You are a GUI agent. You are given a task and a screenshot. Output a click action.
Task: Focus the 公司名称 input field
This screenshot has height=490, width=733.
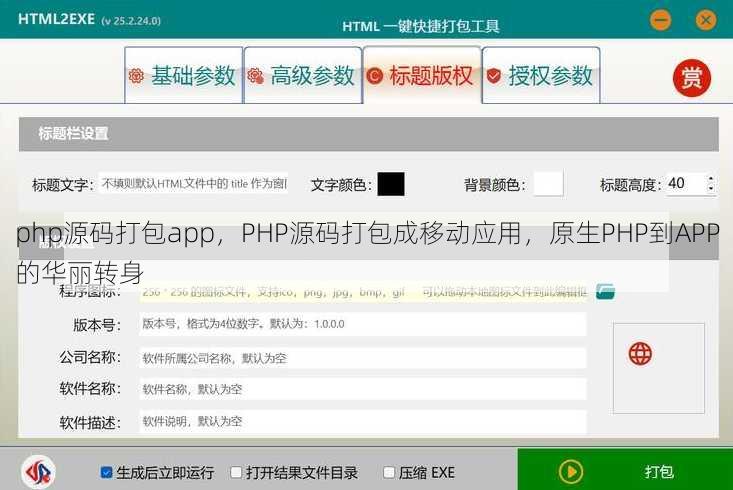tap(362, 358)
